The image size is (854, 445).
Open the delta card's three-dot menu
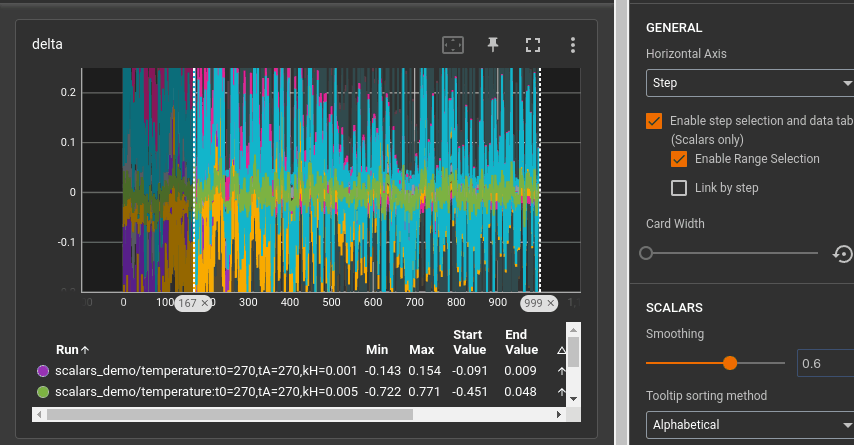point(572,45)
